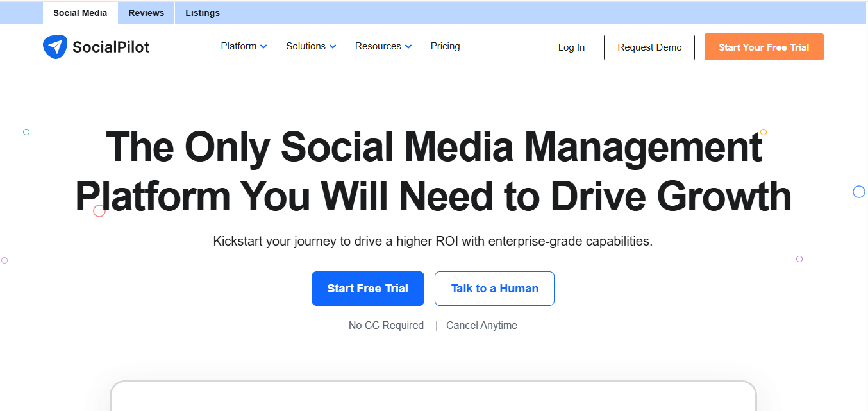868x411 pixels.
Task: Click the No CC Required text
Action: [x=386, y=326]
